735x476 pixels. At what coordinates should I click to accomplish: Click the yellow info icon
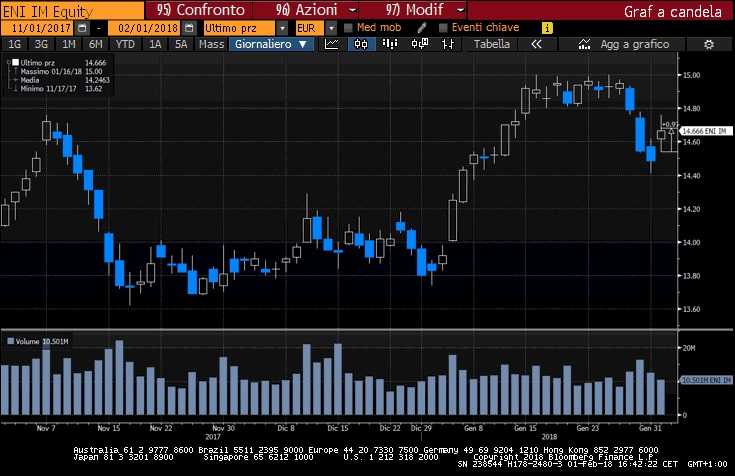547,28
